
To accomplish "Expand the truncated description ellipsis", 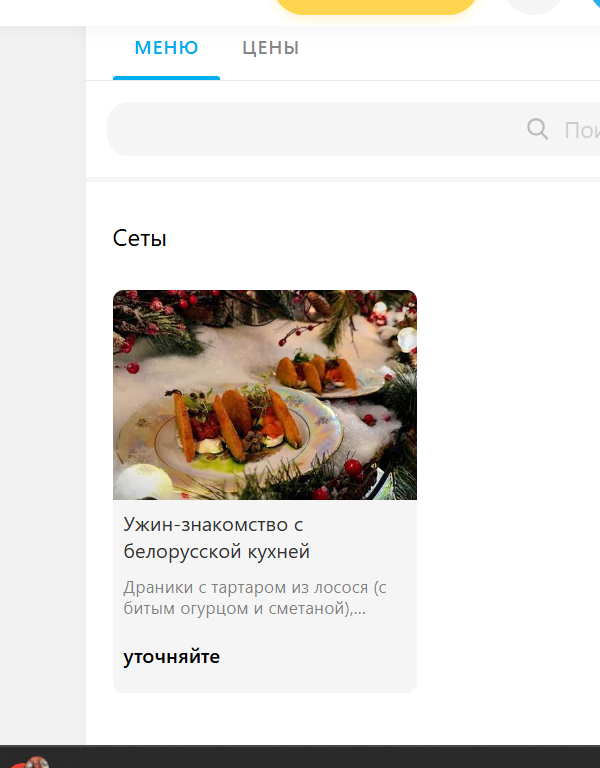I will point(360,609).
